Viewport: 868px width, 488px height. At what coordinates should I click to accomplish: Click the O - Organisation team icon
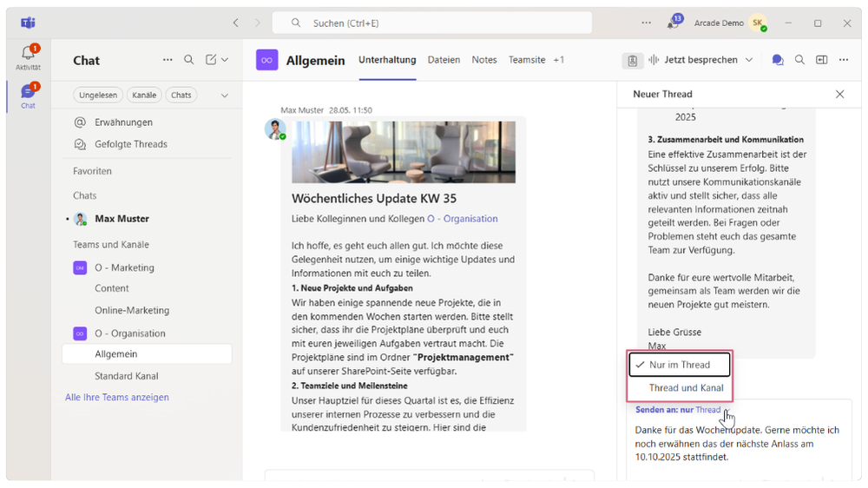tap(80, 333)
